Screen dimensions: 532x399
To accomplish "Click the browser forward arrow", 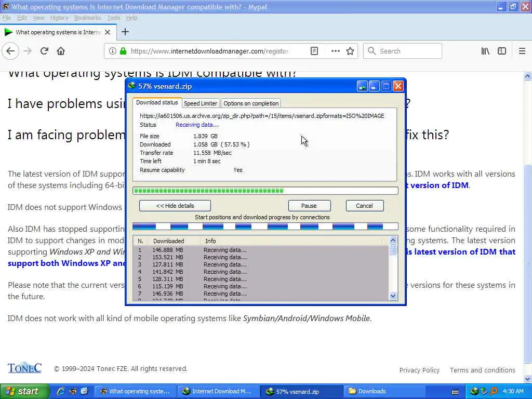I will click(28, 51).
